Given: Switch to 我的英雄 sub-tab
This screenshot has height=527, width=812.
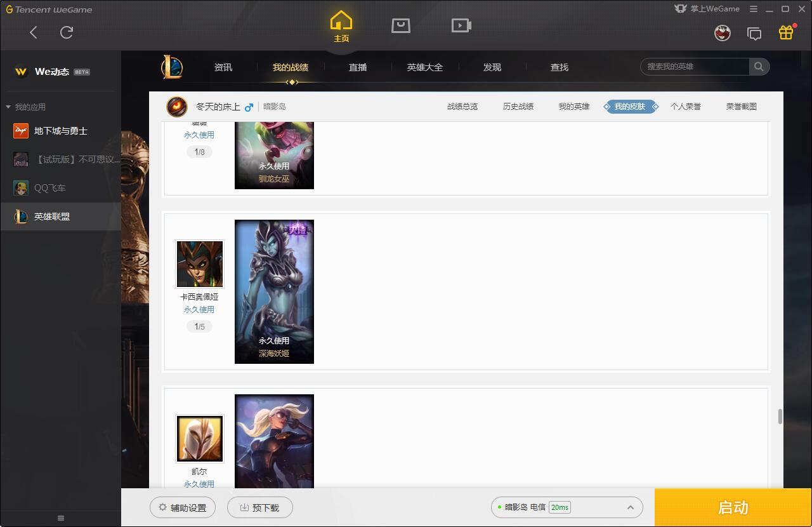Looking at the screenshot, I should coord(574,107).
